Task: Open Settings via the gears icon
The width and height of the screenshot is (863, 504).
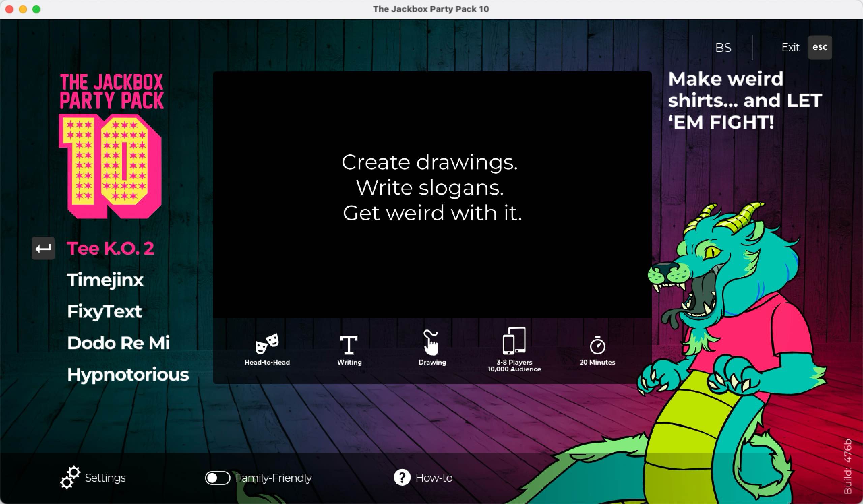Action: [x=70, y=477]
